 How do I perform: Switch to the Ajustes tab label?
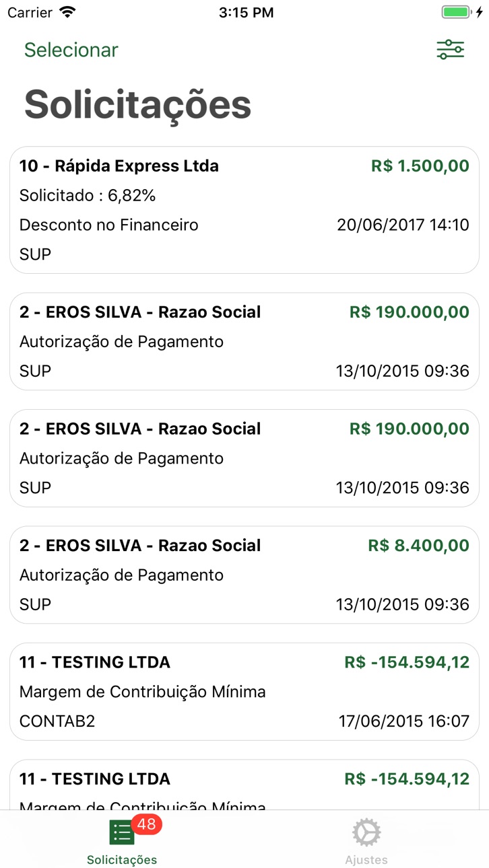[x=366, y=860]
